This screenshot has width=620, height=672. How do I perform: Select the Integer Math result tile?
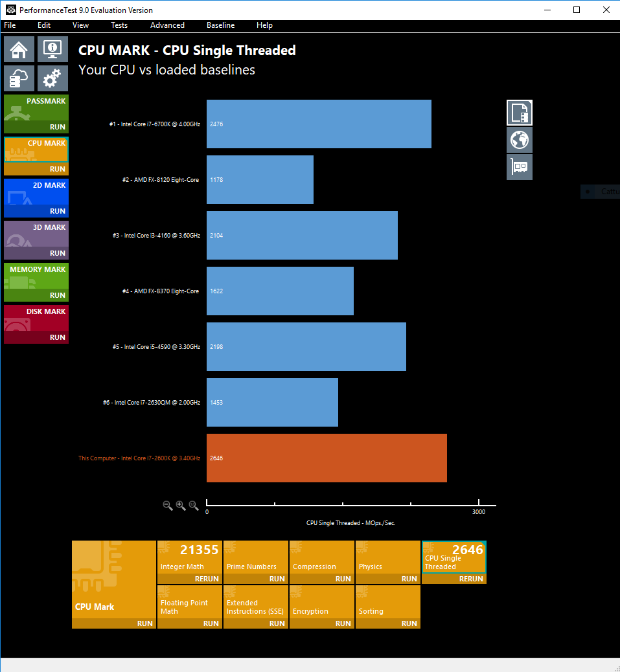[190, 557]
